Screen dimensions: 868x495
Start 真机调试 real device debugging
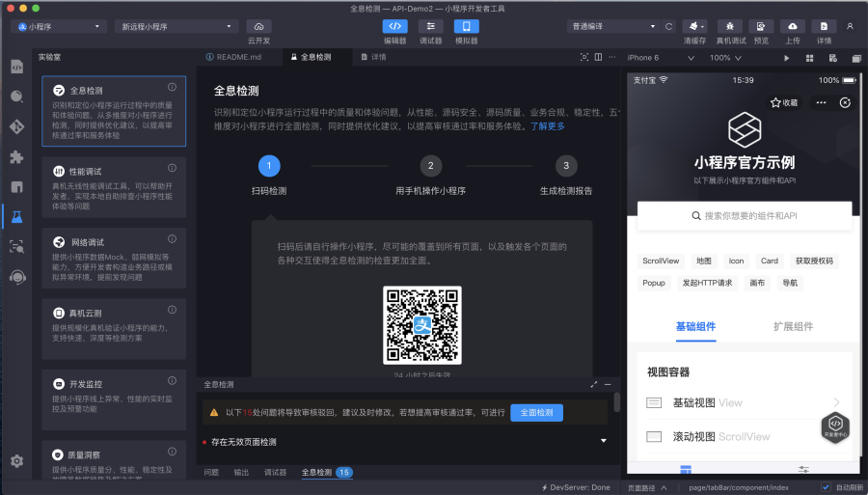(x=730, y=27)
